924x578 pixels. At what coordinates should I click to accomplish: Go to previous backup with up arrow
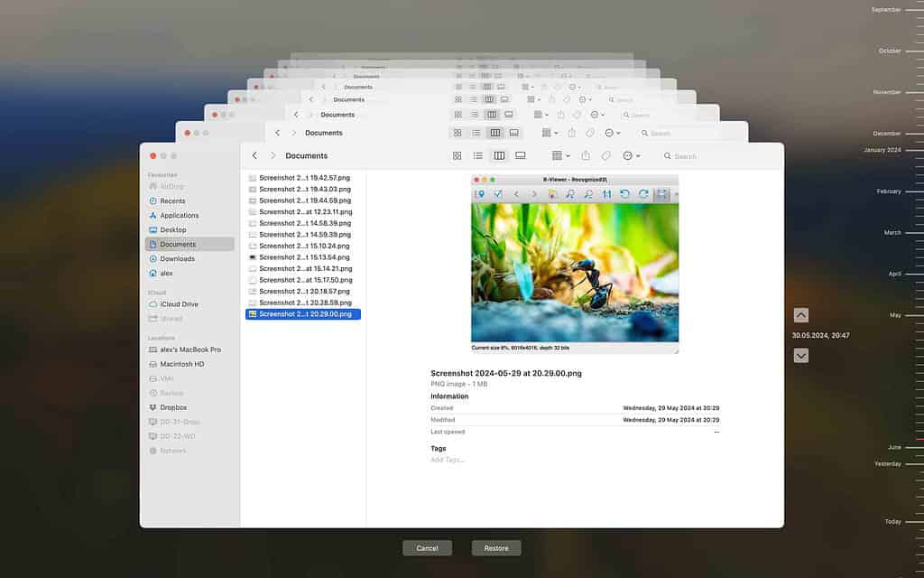click(800, 315)
